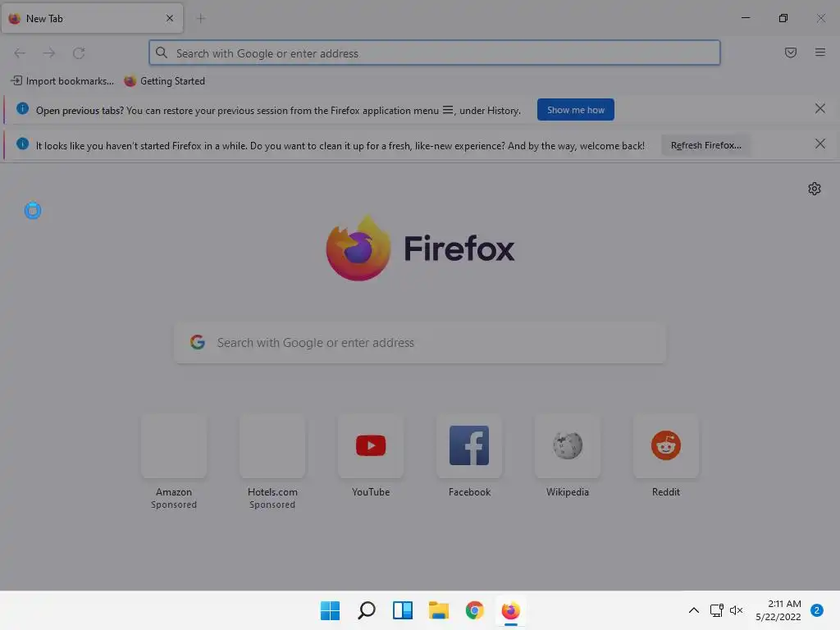Click the Back navigation arrow

(x=20, y=53)
